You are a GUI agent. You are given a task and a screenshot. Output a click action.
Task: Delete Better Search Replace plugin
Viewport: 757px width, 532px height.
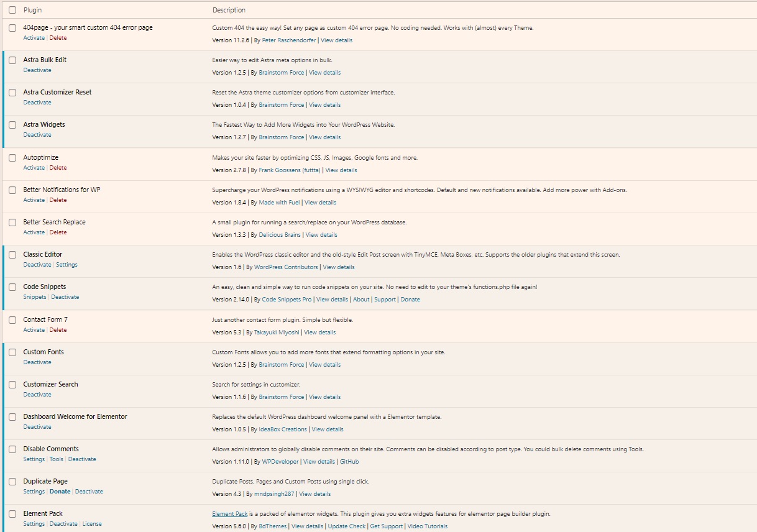click(58, 232)
